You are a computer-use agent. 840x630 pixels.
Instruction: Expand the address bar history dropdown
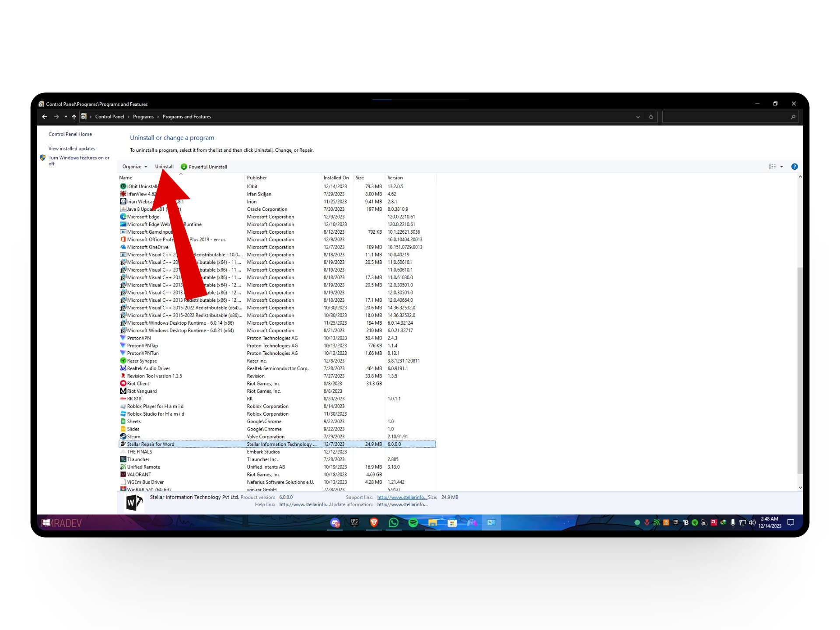[x=638, y=117]
